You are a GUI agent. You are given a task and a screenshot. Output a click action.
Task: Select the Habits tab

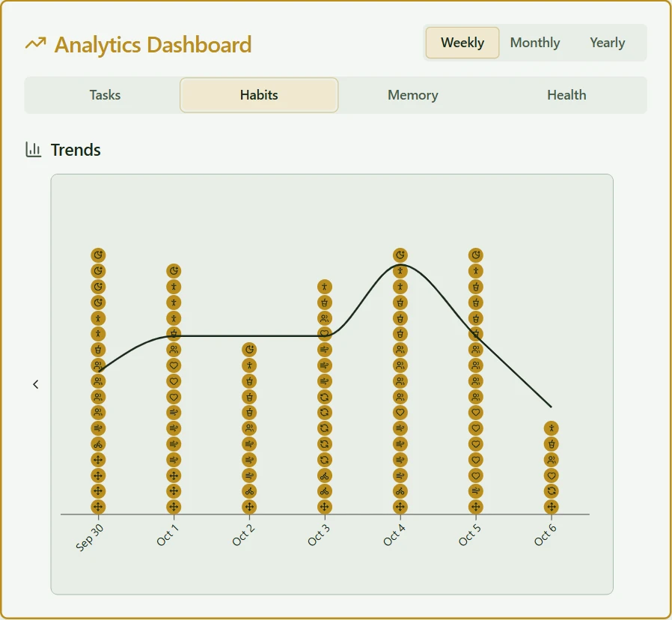259,95
